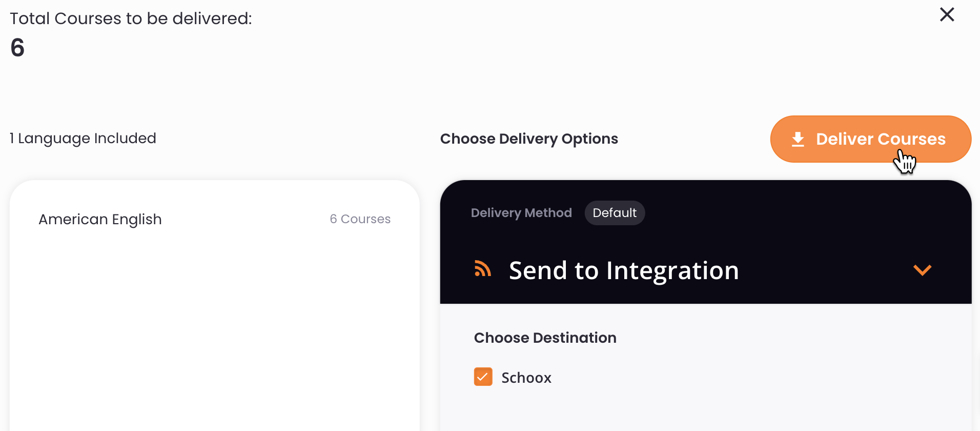Click the 6 Courses count label

point(360,219)
